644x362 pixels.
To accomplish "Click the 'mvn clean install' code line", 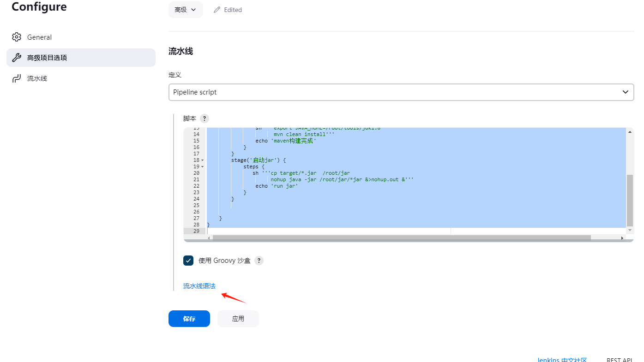I will point(304,134).
